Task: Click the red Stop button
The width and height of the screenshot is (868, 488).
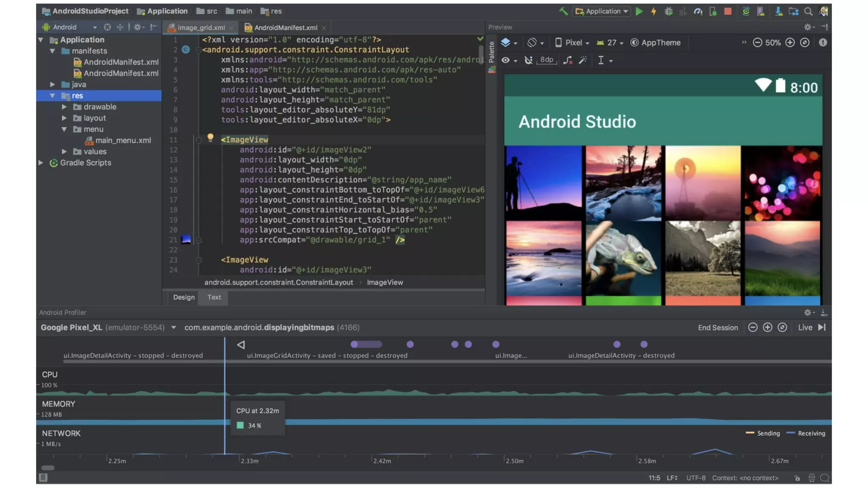Action: tap(728, 11)
